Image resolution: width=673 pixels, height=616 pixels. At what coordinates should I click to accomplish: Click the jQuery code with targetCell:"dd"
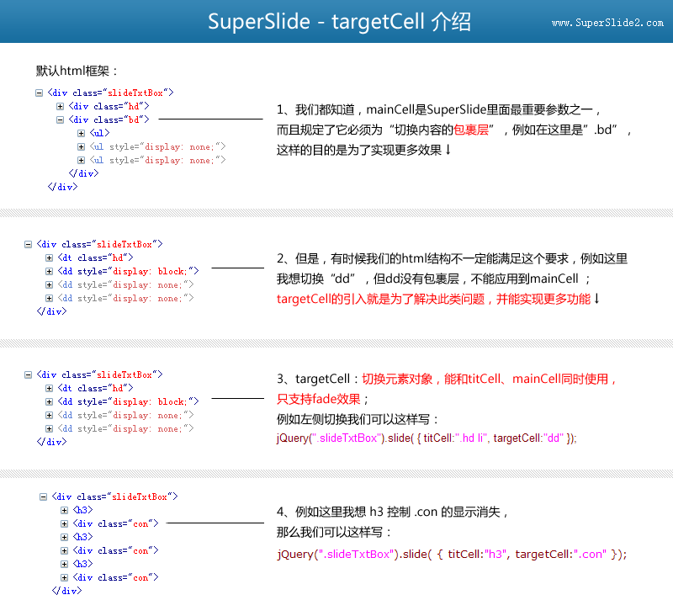pos(427,438)
